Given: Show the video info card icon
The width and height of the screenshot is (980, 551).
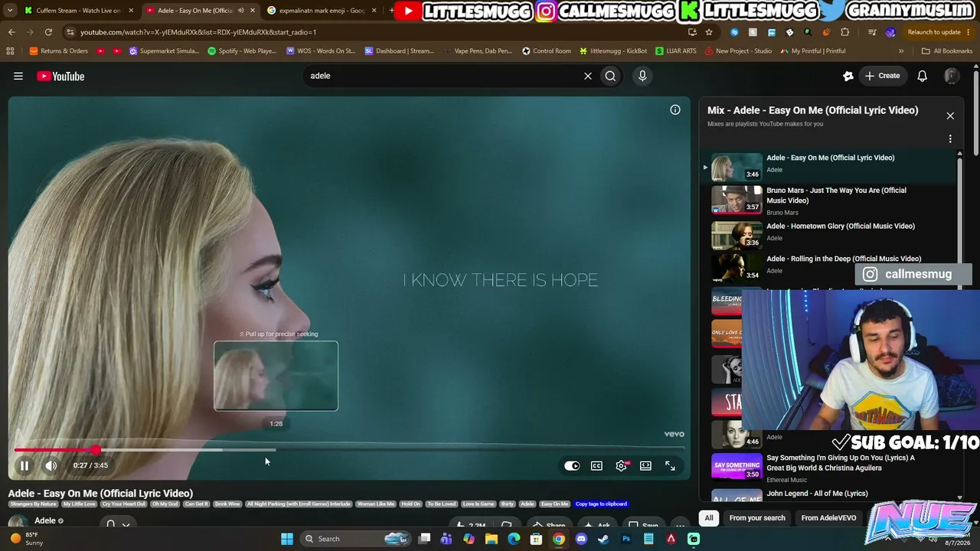Looking at the screenshot, I should (x=675, y=110).
